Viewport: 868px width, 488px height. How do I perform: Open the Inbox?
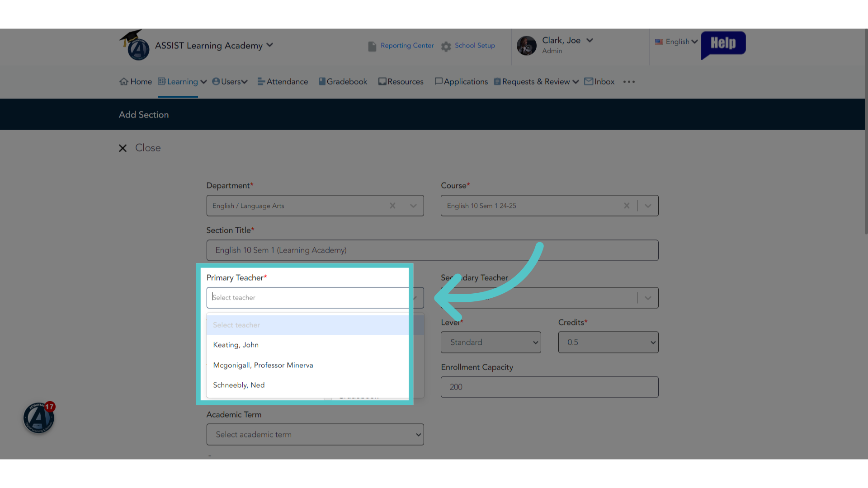coord(599,82)
